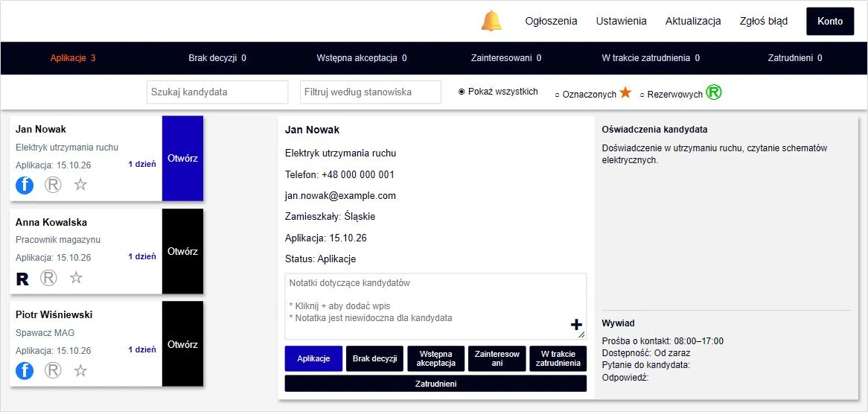The image size is (868, 412).
Task: Click Facebook source icon on Piotr Wiśniewski card
Action: tap(25, 370)
